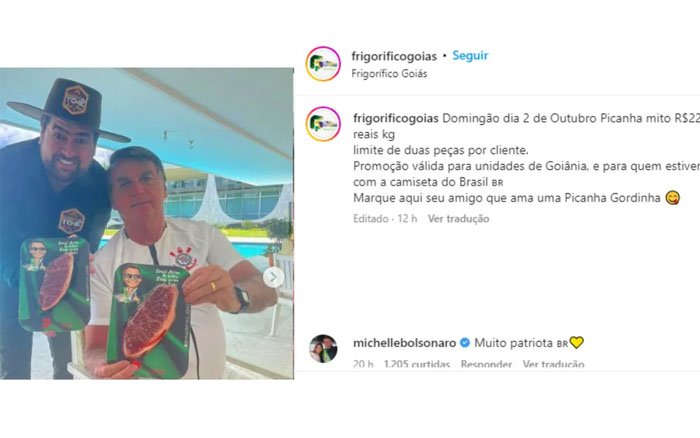Reply to the comment using Responder
This screenshot has width=700, height=438.
(x=486, y=364)
